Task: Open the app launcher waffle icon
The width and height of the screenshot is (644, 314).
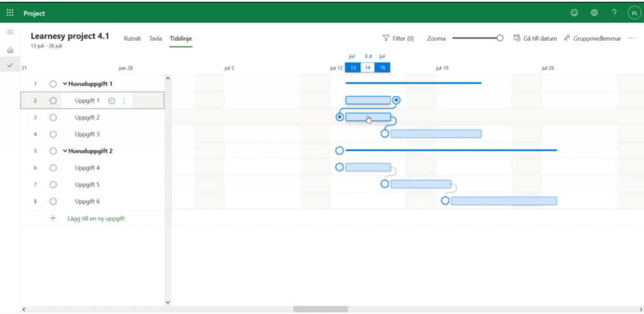Action: (10, 13)
